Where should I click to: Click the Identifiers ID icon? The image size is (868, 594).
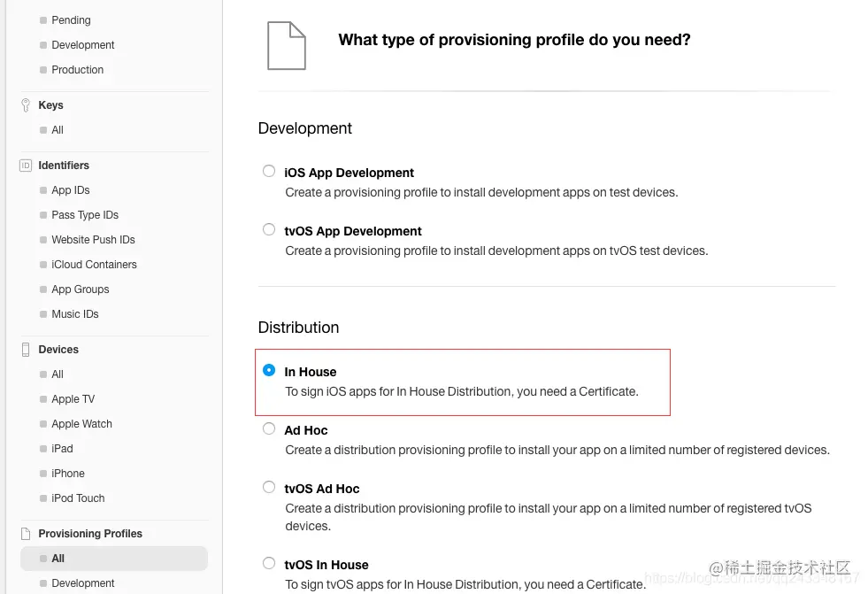pyautogui.click(x=26, y=166)
